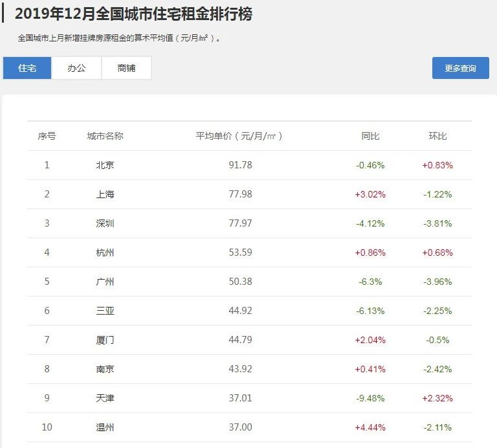The width and height of the screenshot is (497, 448).
Task: Click month-on-month value -0.5%
Action: tap(437, 340)
